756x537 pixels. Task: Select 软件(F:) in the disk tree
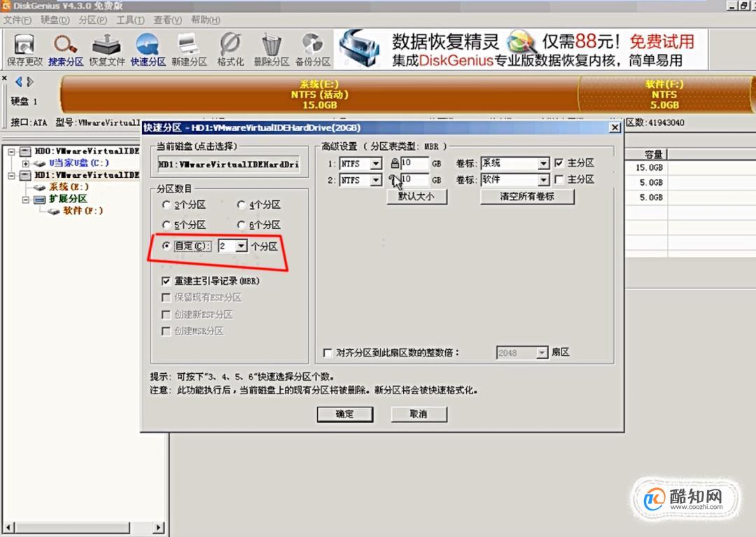pyautogui.click(x=83, y=211)
